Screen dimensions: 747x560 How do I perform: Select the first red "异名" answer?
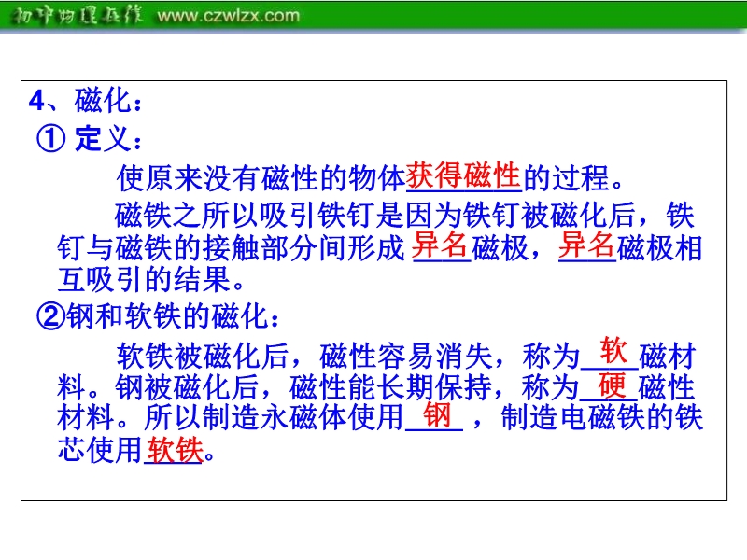(440, 245)
